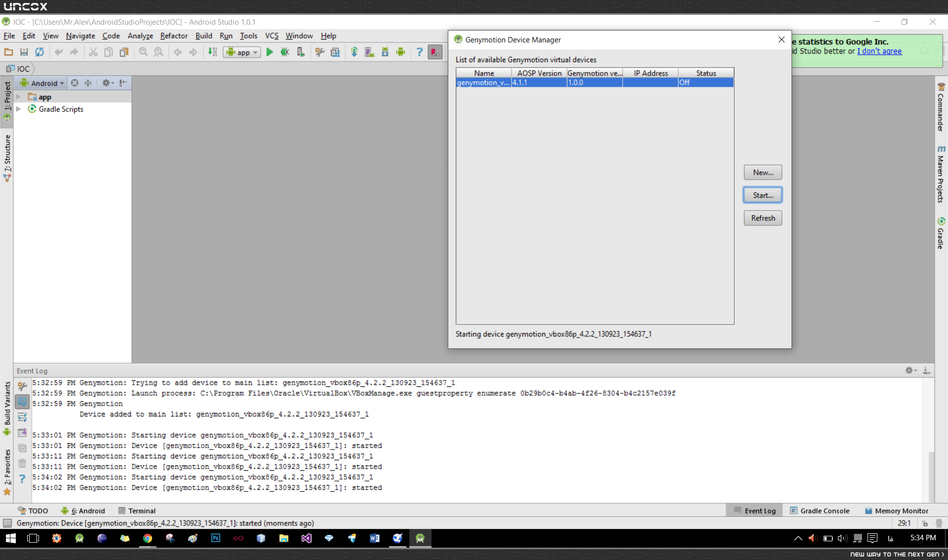Viewport: 948px width, 560px height.
Task: Click the Undo arrow icon
Action: (x=59, y=52)
